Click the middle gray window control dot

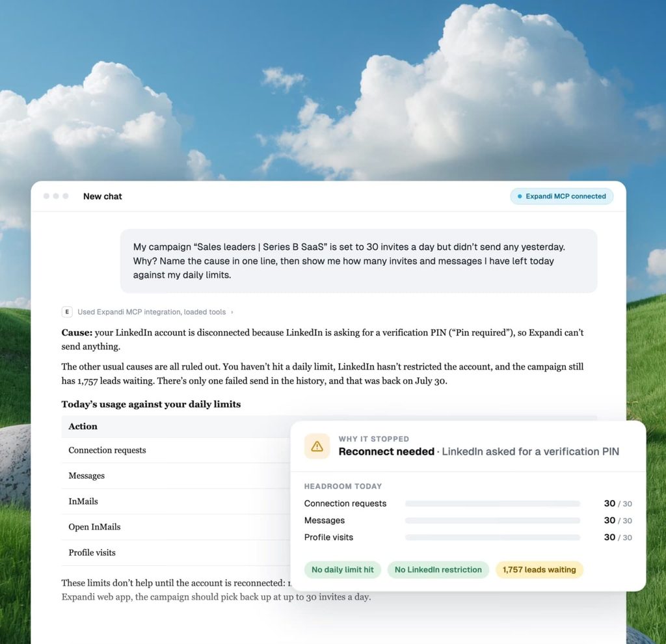pyautogui.click(x=56, y=196)
